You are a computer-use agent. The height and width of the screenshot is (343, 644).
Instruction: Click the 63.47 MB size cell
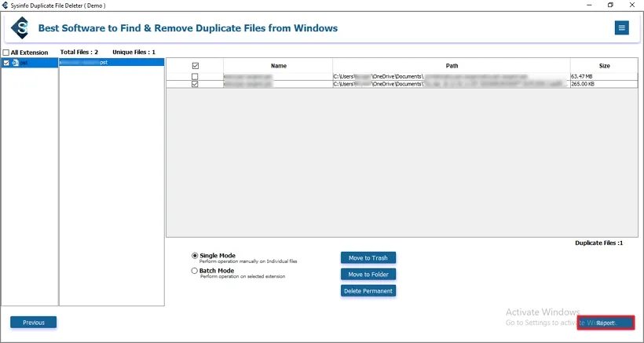point(605,77)
